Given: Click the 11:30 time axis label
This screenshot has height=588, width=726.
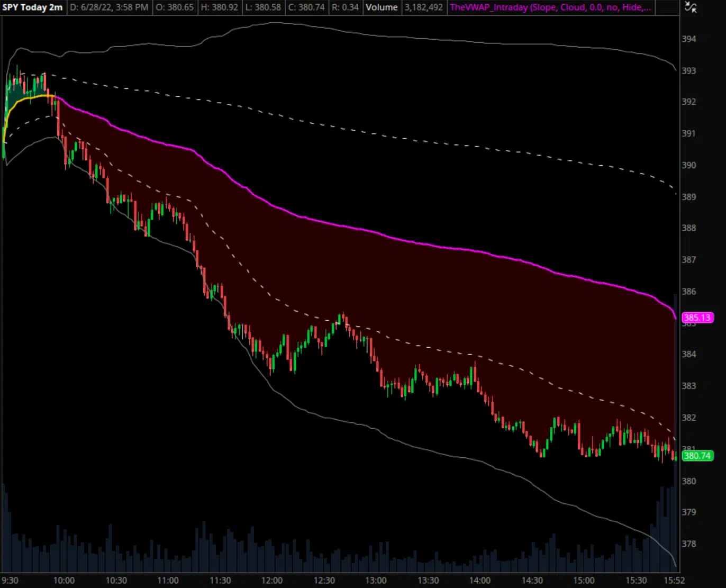Looking at the screenshot, I should [x=220, y=581].
